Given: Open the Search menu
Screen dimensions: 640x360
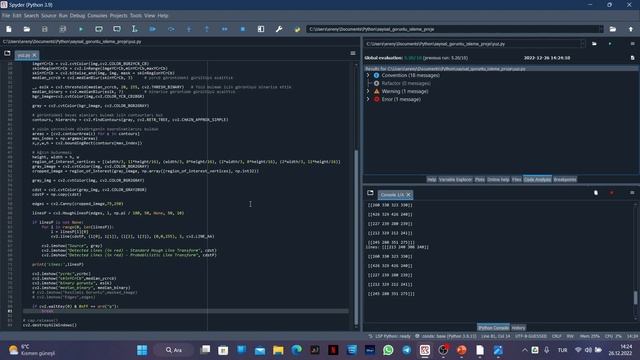Looking at the screenshot, I should pos(31,16).
